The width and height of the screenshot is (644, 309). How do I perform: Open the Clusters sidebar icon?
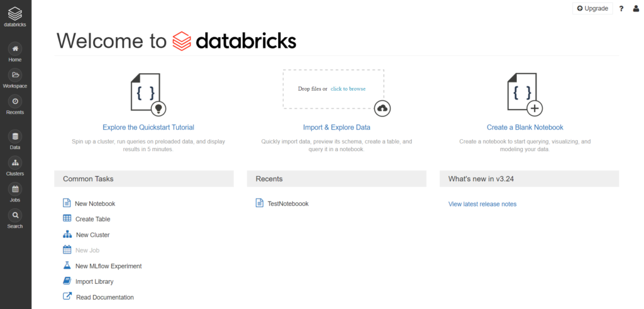(x=15, y=163)
